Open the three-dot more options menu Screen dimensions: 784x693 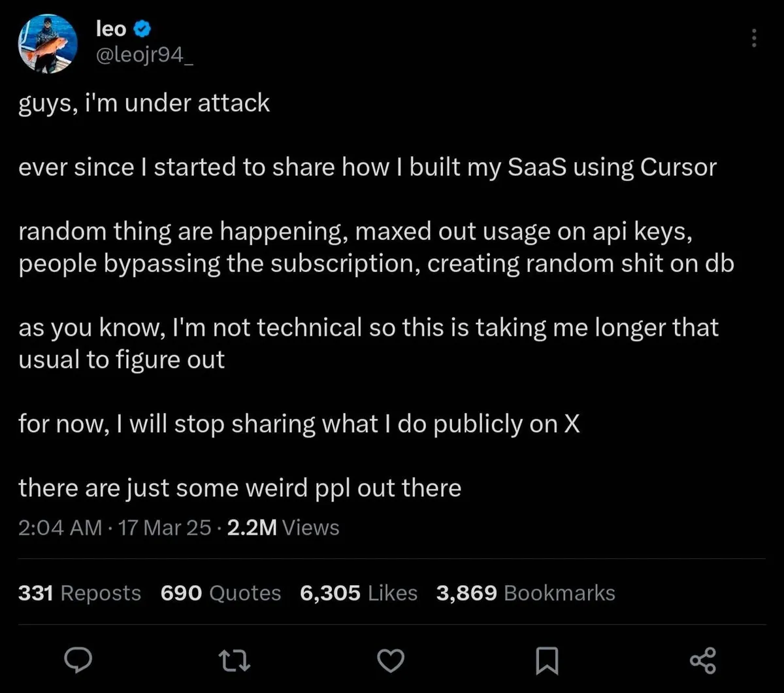click(x=754, y=37)
